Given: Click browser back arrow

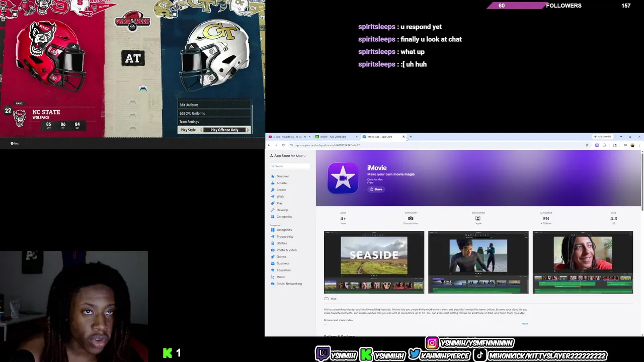Looking at the screenshot, I should tap(269, 145).
